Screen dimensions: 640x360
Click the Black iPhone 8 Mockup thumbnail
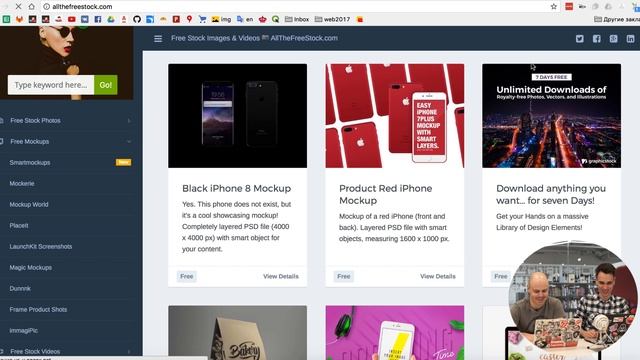pyautogui.click(x=238, y=116)
